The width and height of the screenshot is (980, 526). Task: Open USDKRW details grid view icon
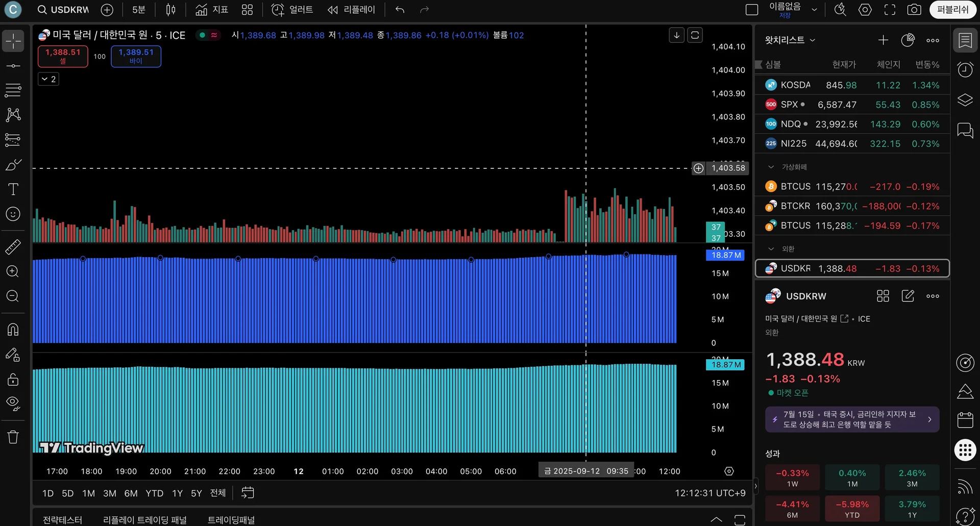point(883,296)
